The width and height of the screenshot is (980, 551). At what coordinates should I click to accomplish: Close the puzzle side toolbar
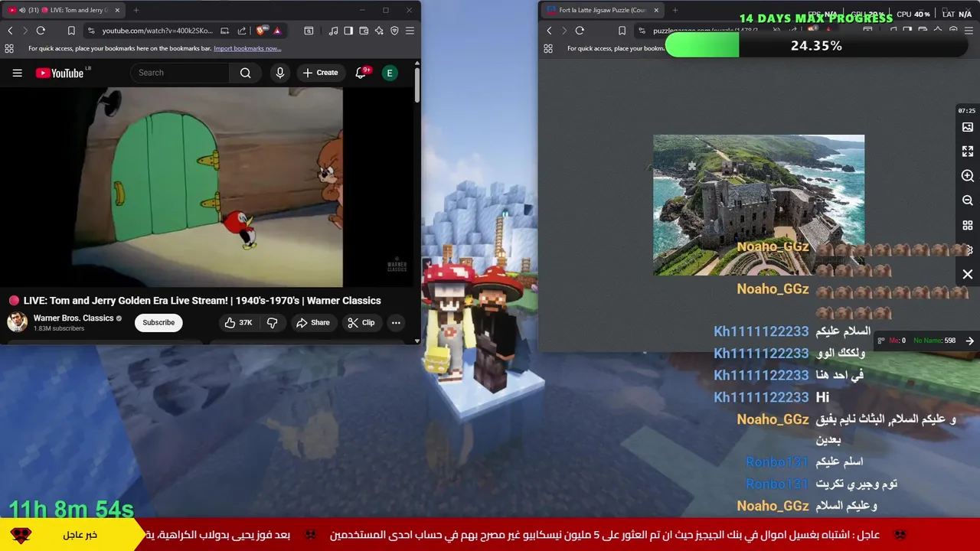coord(968,274)
